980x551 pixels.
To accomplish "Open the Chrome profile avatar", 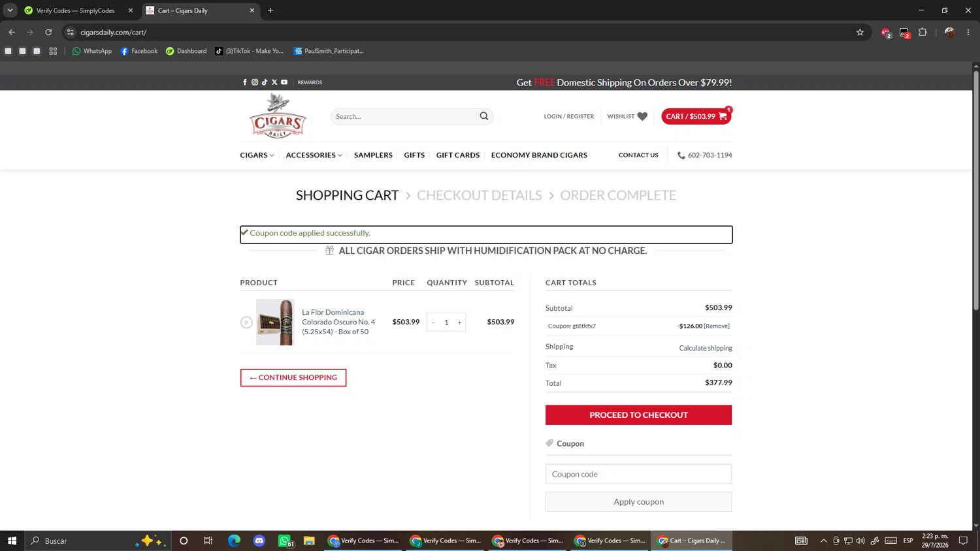I will pos(949,32).
